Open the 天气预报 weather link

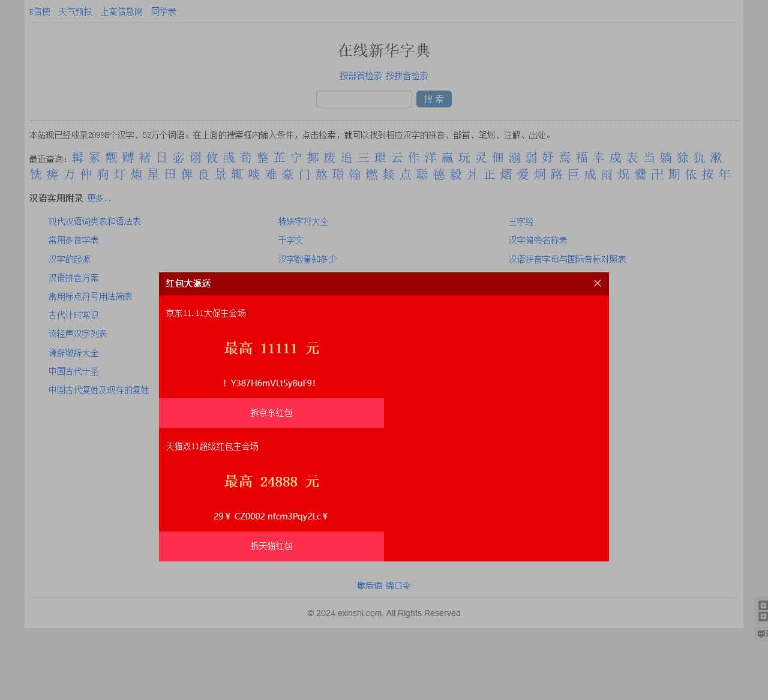(74, 11)
